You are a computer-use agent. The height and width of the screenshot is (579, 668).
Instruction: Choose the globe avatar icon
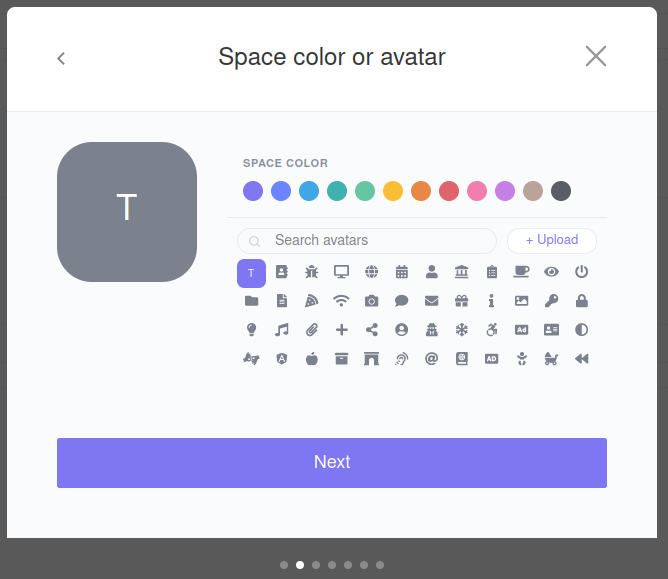(371, 272)
